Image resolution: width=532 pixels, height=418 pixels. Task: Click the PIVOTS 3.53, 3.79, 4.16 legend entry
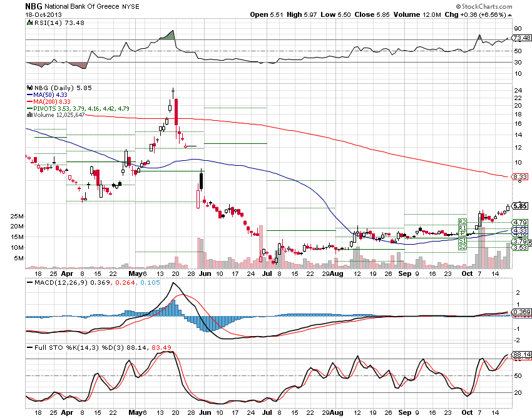(81, 109)
